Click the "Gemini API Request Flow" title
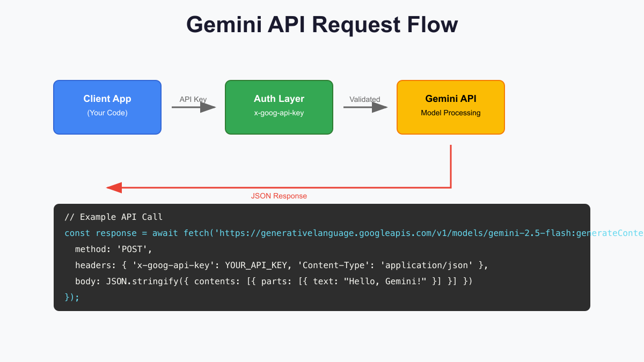Viewport: 644px width, 362px height. [322, 25]
